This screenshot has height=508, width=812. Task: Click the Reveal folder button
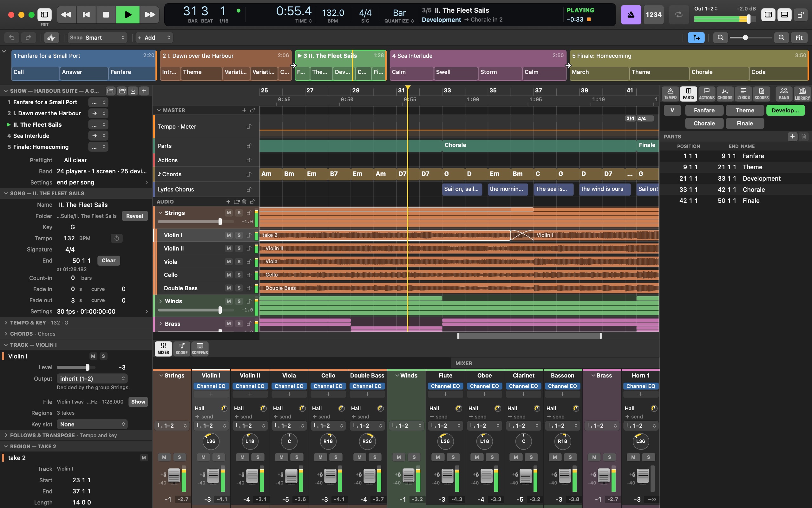coord(134,216)
